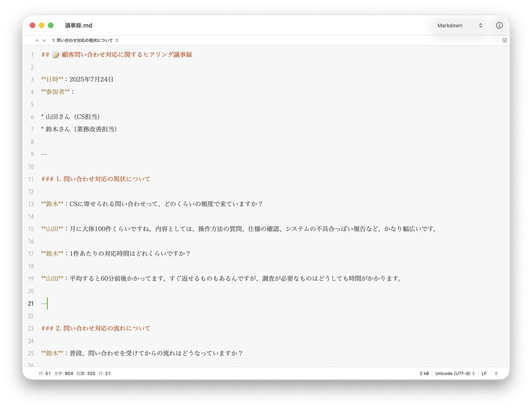
Task: Click the split editor icon
Action: [x=504, y=40]
